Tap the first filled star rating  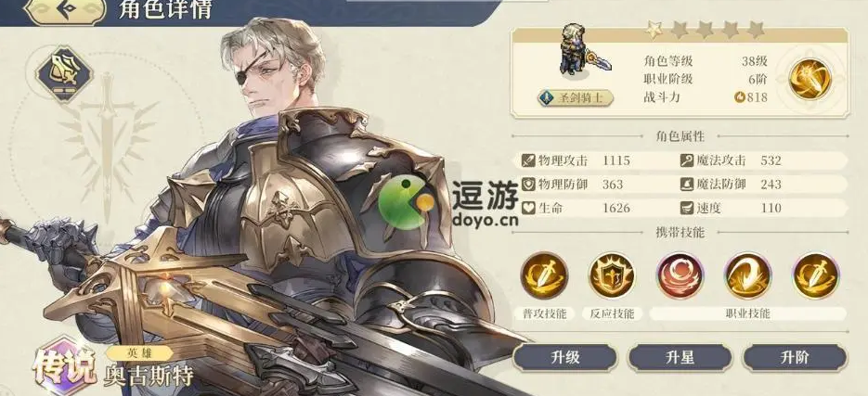pyautogui.click(x=654, y=30)
